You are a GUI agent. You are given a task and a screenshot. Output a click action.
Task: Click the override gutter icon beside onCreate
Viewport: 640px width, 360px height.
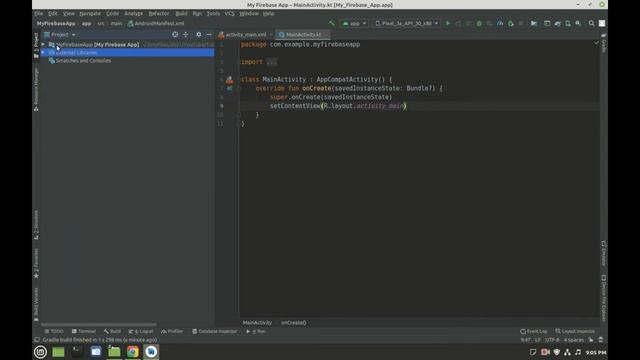[230, 88]
